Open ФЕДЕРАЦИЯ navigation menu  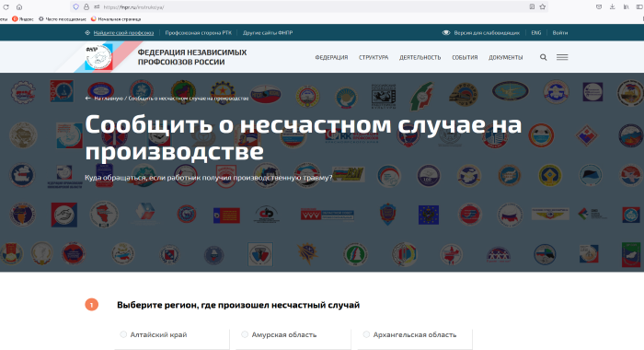331,58
